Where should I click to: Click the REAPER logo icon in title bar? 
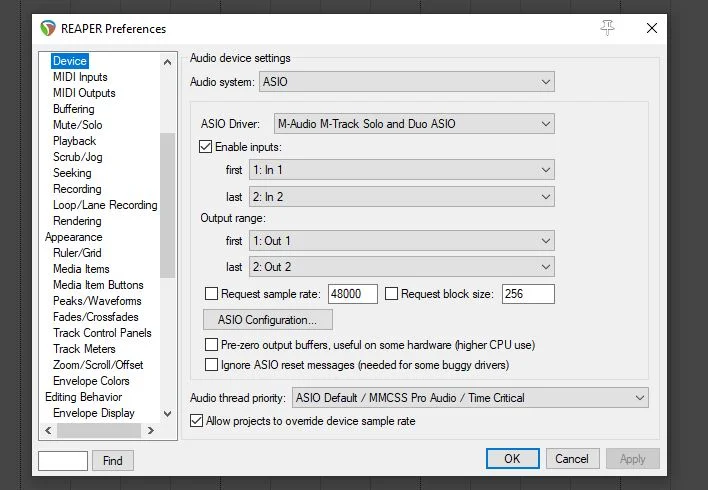[49, 28]
